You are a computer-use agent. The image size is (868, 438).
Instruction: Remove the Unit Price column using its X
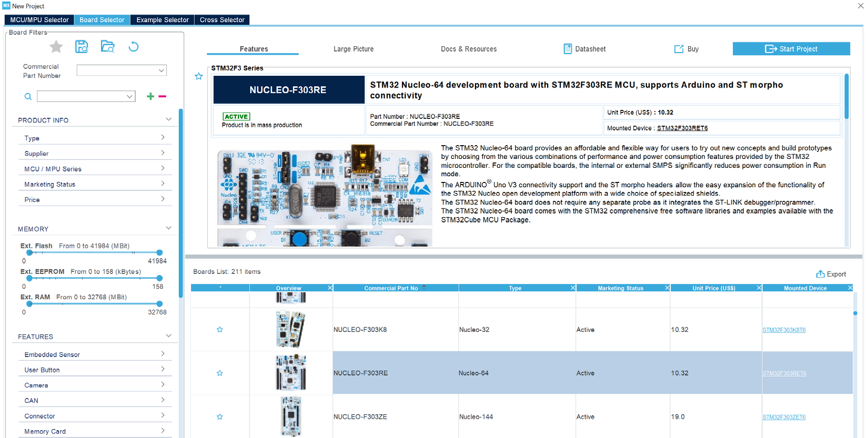(x=759, y=288)
